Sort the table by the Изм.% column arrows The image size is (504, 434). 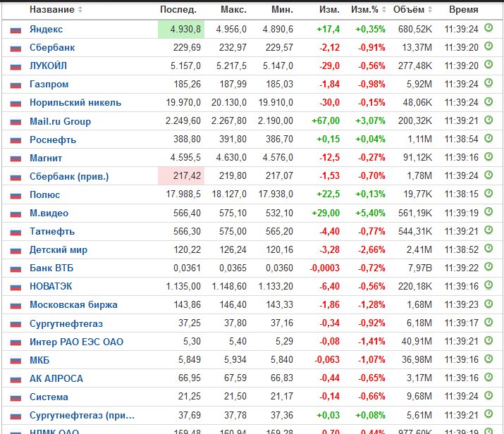[x=383, y=10]
